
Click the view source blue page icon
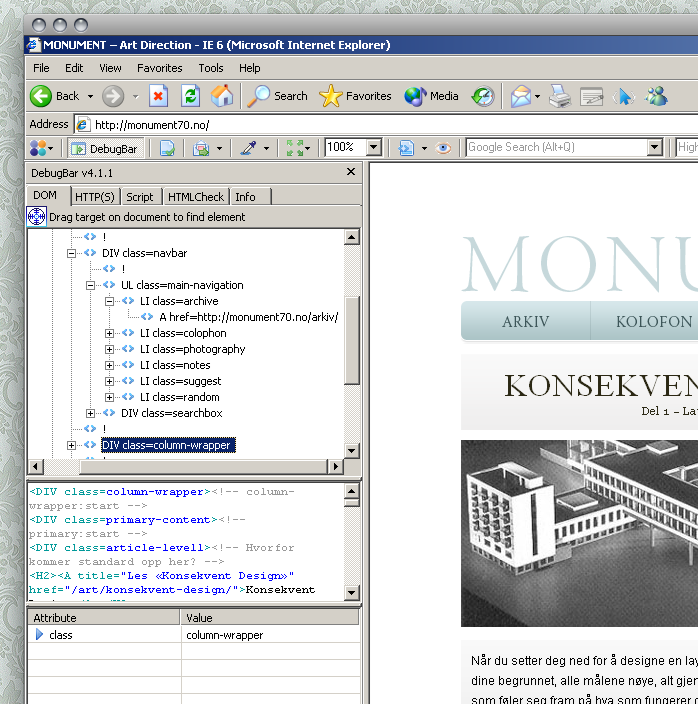pos(406,148)
